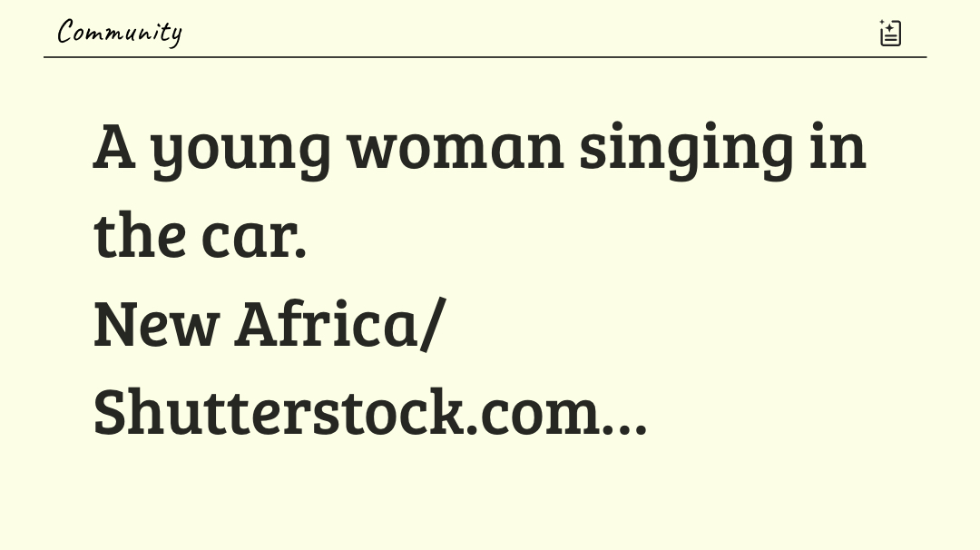980x550 pixels.
Task: Click the leading "A" of the headline
Action: pyautogui.click(x=114, y=147)
